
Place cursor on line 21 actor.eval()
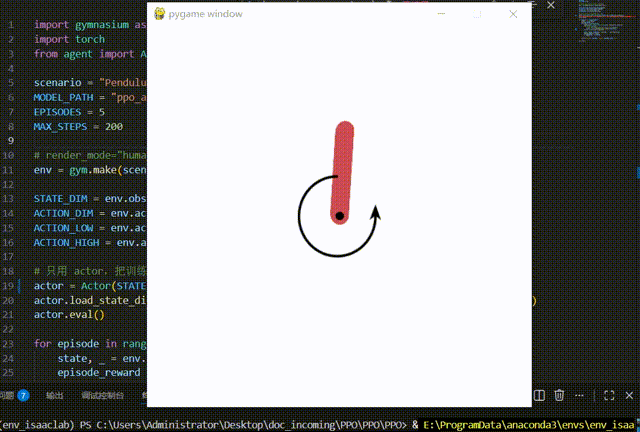pyautogui.click(x=69, y=315)
